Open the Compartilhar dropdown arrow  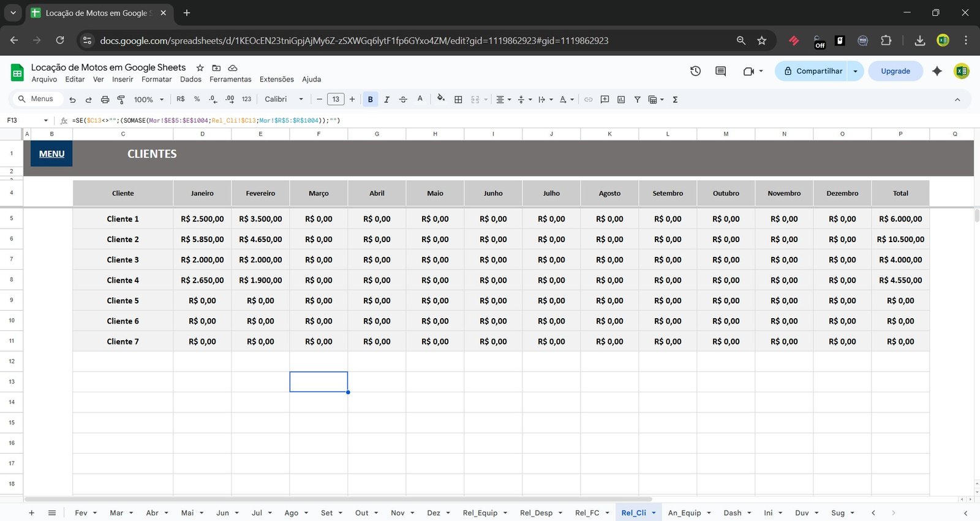coord(856,71)
